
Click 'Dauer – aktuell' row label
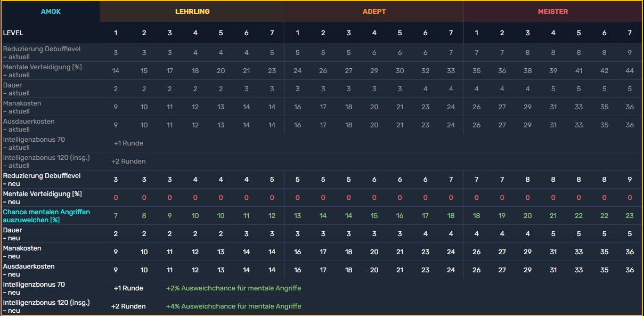[x=16, y=89]
